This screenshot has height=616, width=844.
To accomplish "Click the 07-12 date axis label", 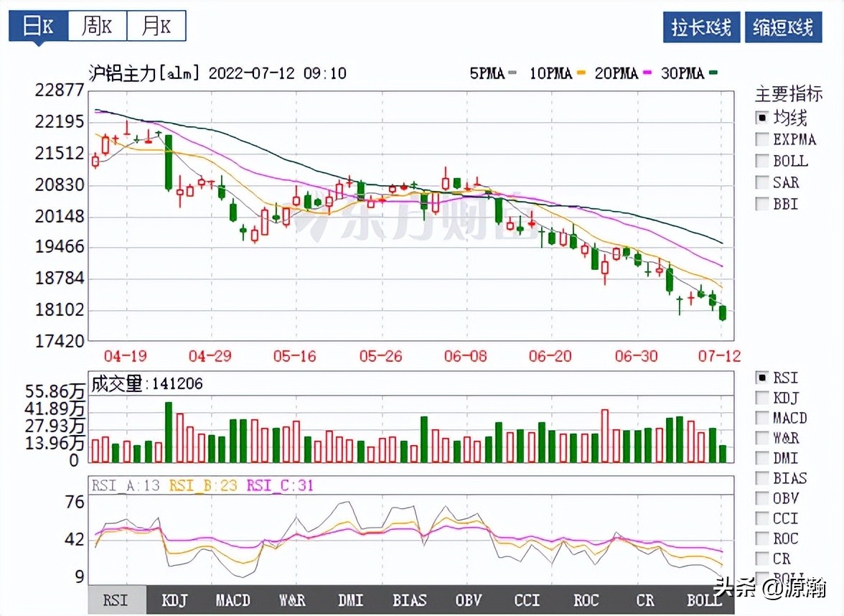I will click(720, 356).
